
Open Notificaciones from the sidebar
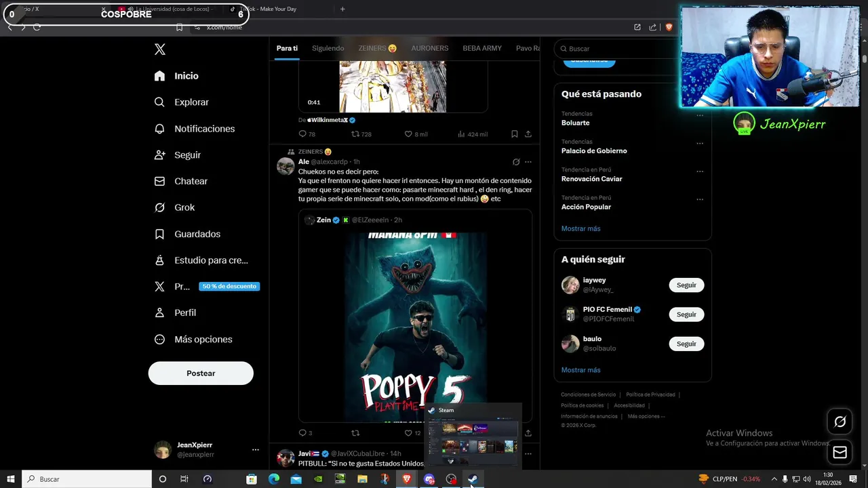click(195, 129)
